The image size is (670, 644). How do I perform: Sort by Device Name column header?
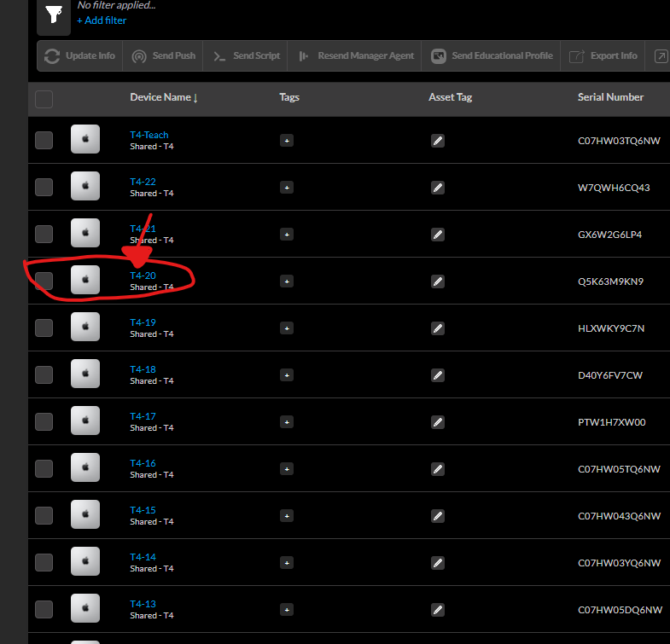pyautogui.click(x=164, y=97)
